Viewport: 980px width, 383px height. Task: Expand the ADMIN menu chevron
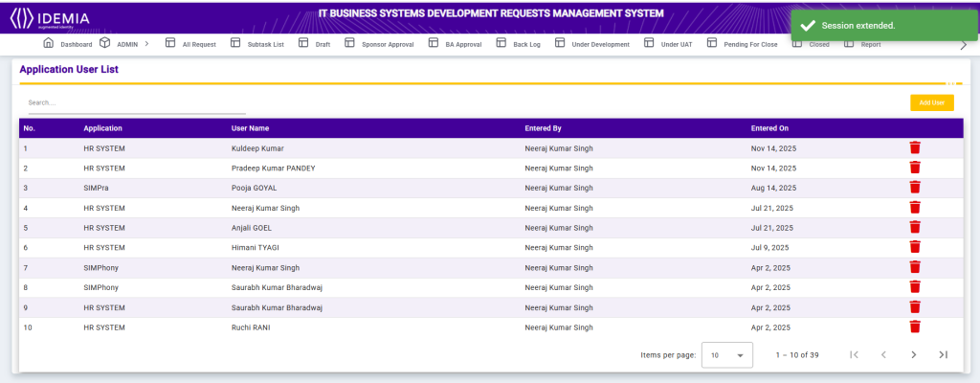point(146,44)
